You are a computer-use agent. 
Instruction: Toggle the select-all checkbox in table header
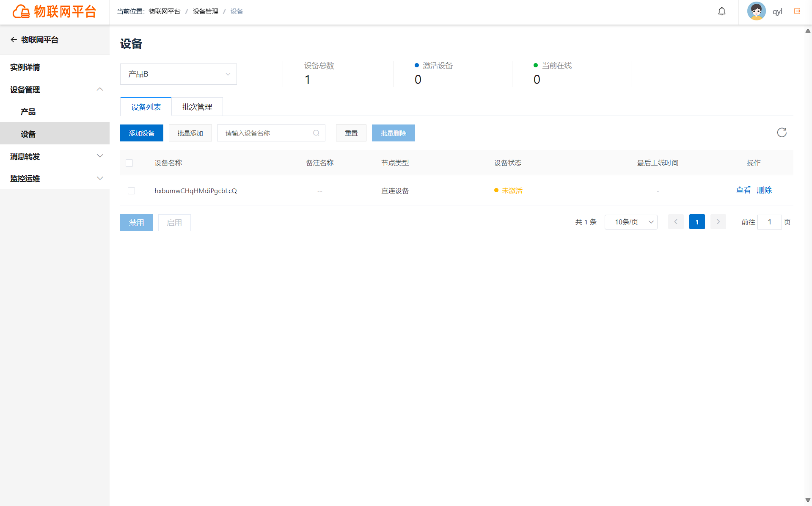click(129, 163)
